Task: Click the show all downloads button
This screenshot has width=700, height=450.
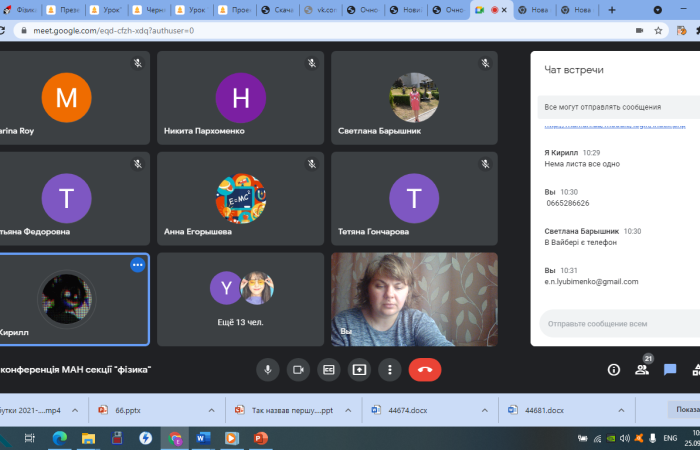Action: click(x=686, y=410)
